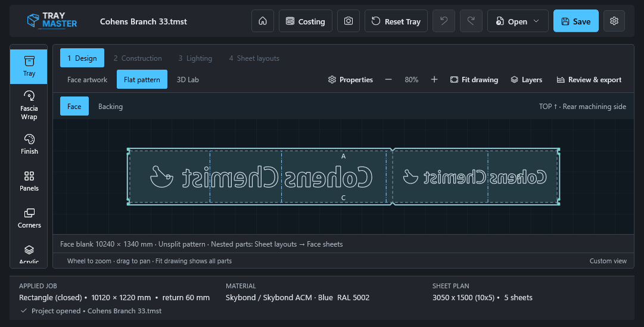Save the current project

[x=576, y=21]
